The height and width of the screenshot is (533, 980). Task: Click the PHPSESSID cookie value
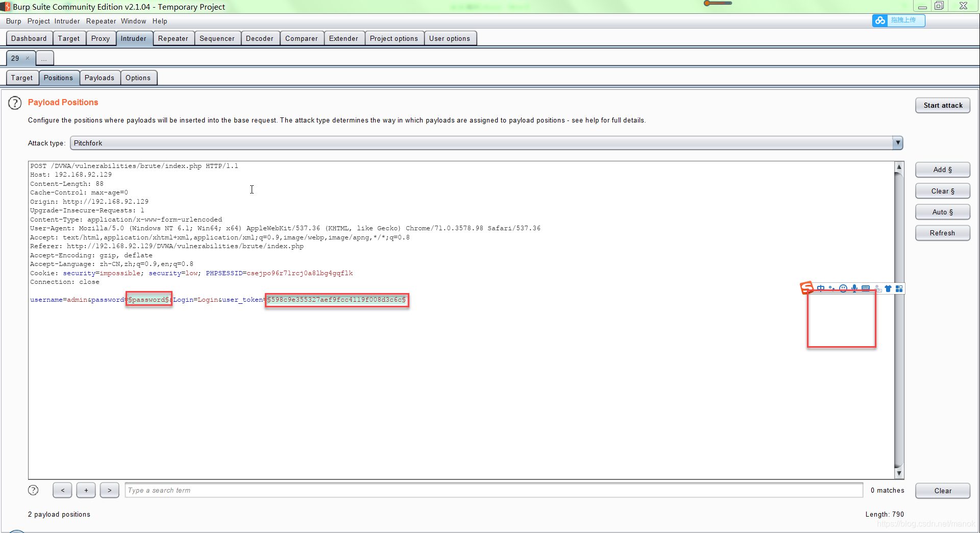click(300, 273)
